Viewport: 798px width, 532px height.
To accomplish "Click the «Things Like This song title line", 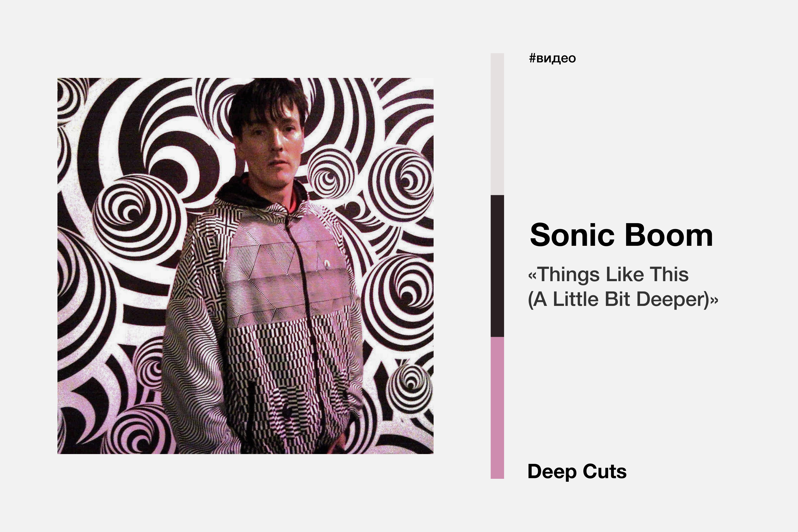I will pos(608,274).
